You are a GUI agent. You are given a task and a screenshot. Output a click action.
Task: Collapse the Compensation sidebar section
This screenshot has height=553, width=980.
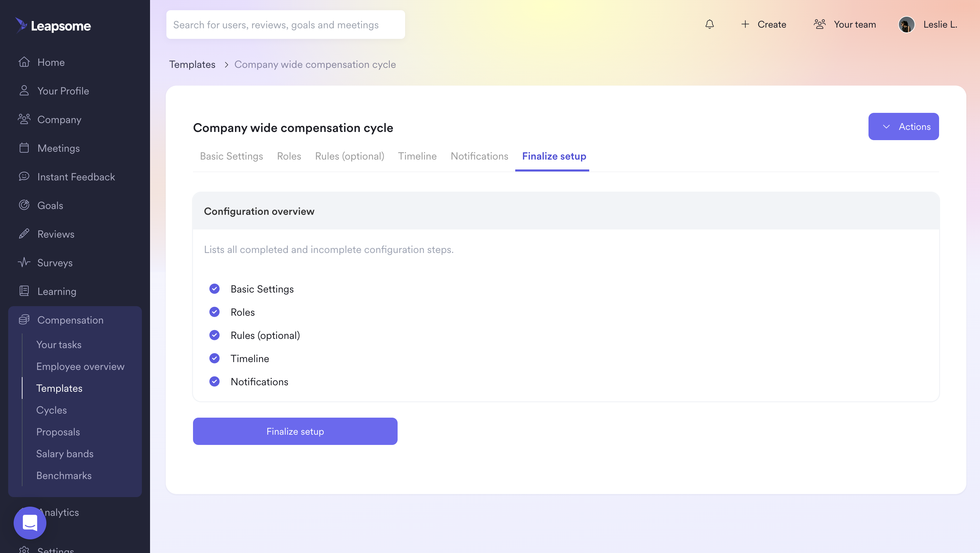coord(75,320)
